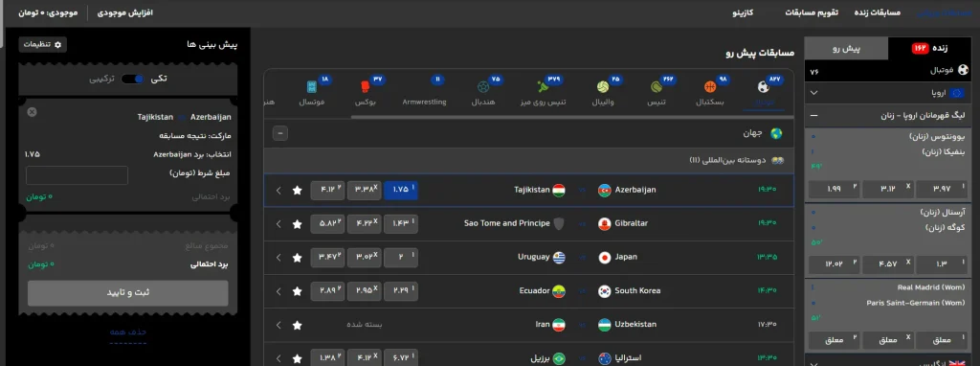The height and width of the screenshot is (366, 980).
Task: Select the football sport tab icon
Action: [x=763, y=87]
